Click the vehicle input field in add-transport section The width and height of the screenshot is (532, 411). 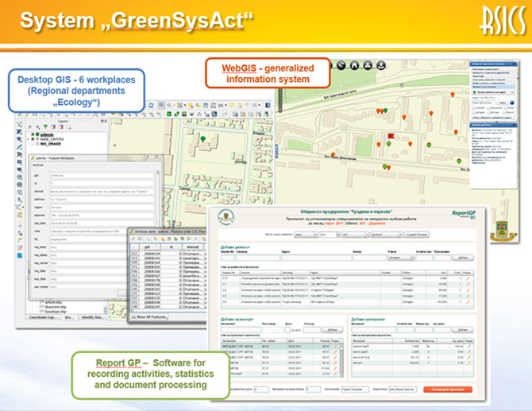(x=241, y=330)
